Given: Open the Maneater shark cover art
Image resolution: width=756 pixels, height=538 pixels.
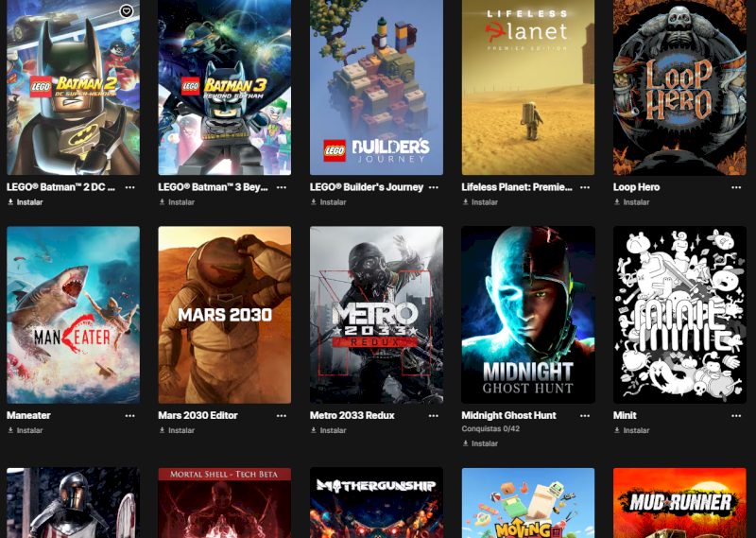Looking at the screenshot, I should pos(74,315).
